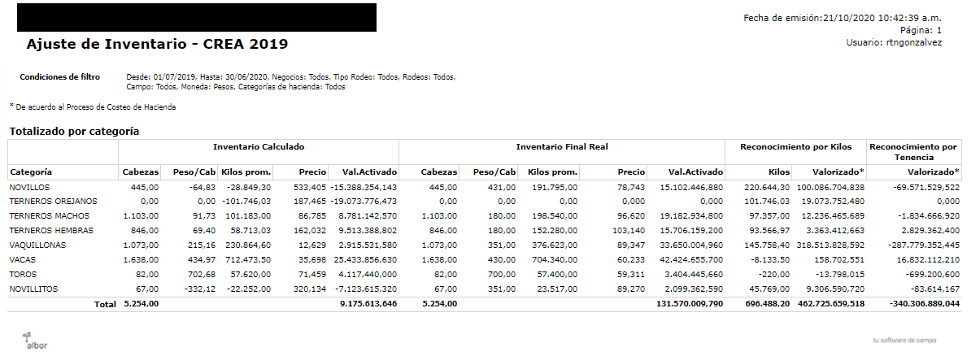Screen dimensions: 980x356
Task: Click the Reconocimiento por Tenencia header
Action: (913, 152)
